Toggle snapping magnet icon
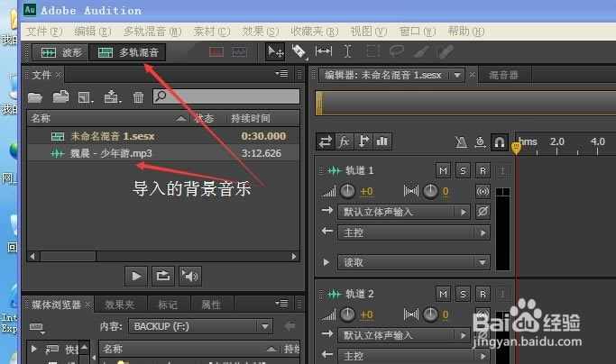The width and height of the screenshot is (616, 364). tap(500, 141)
